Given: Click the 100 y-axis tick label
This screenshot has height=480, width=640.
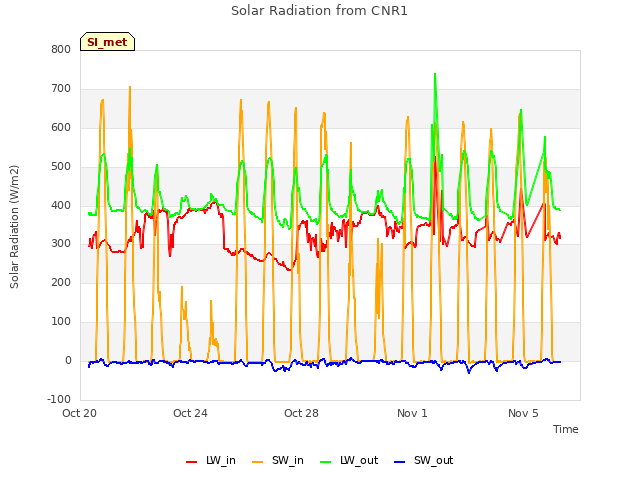Looking at the screenshot, I should point(61,322).
